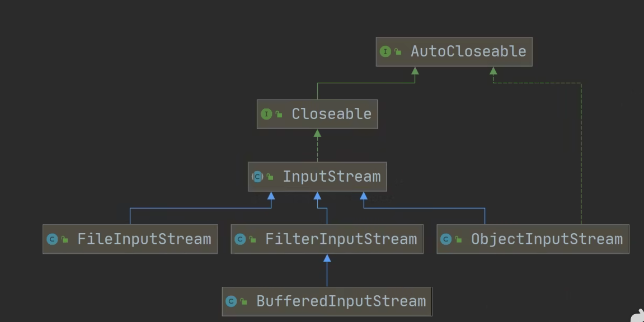Click the class icon beside BufferedInputStream
This screenshot has width=644, height=322.
click(x=231, y=301)
